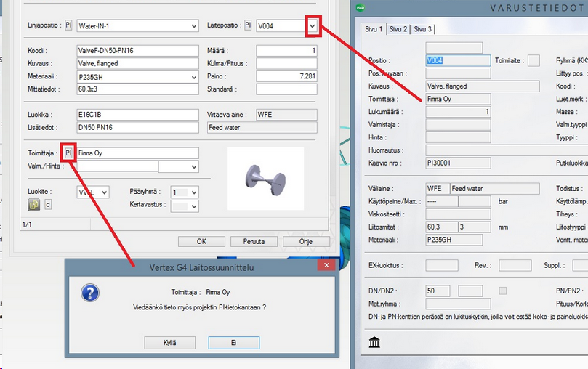This screenshot has width=588, height=369.
Task: Click the Lisätiedot field DN50 PN16
Action: 137,127
